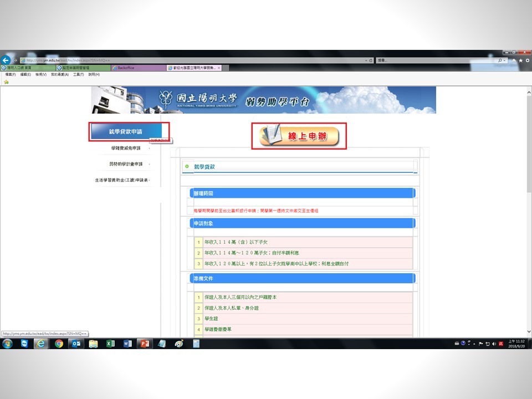Select 就學貸款申請 in the left sidebar

point(126,131)
